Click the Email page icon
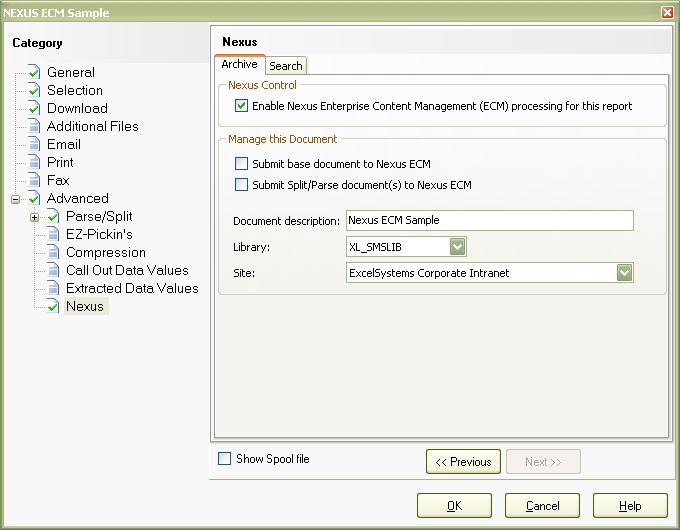The image size is (680, 530). pos(34,144)
